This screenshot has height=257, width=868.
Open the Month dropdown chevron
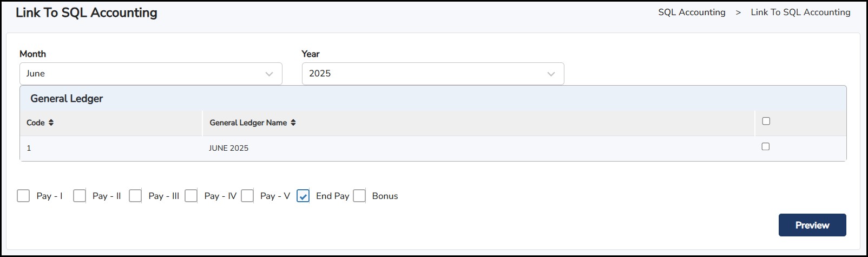click(x=269, y=74)
